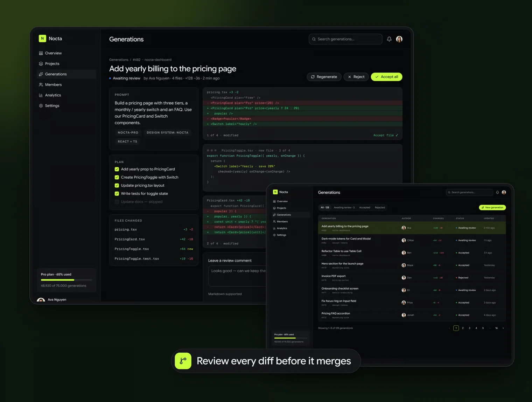Select Generations in the large window's sidebar
This screenshot has height=402, width=532.
66,74
